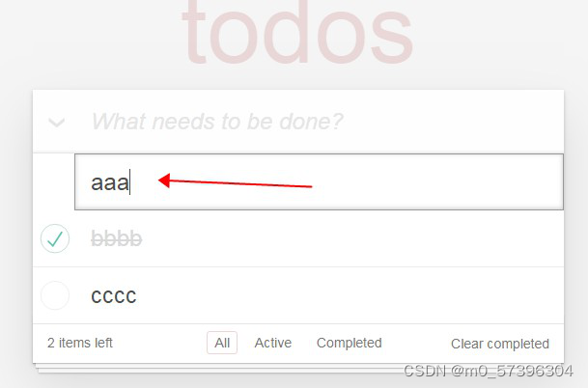Click the large todos heading
This screenshot has width=588, height=388.
coord(297,32)
